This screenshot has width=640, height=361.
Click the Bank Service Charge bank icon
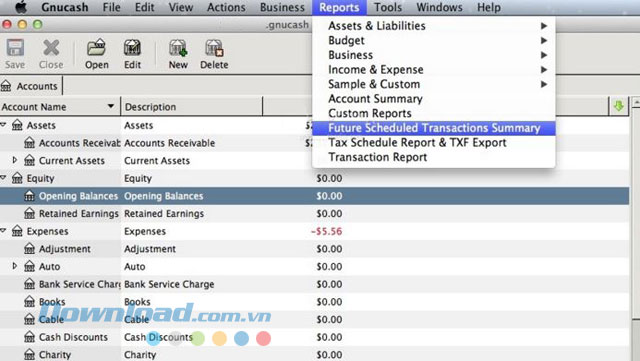[29, 284]
